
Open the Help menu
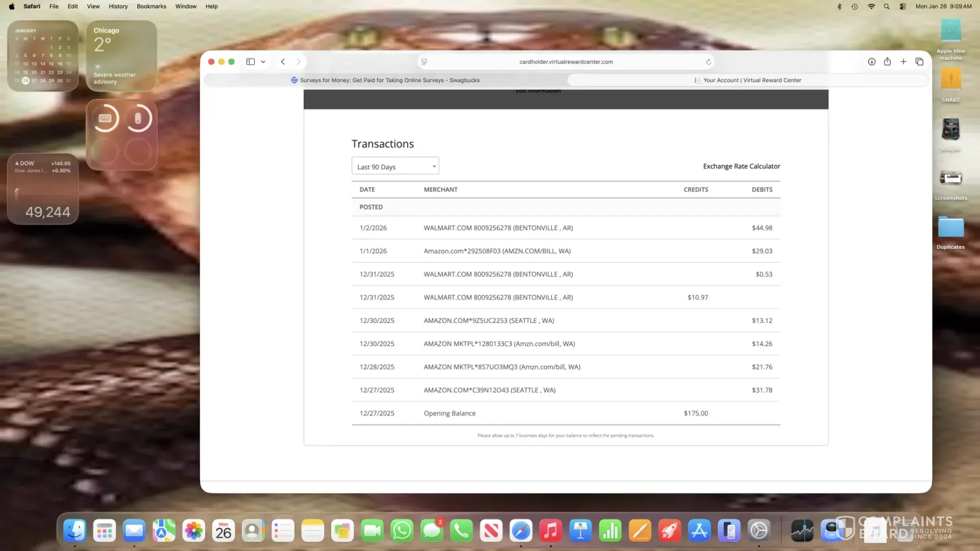coord(212,7)
